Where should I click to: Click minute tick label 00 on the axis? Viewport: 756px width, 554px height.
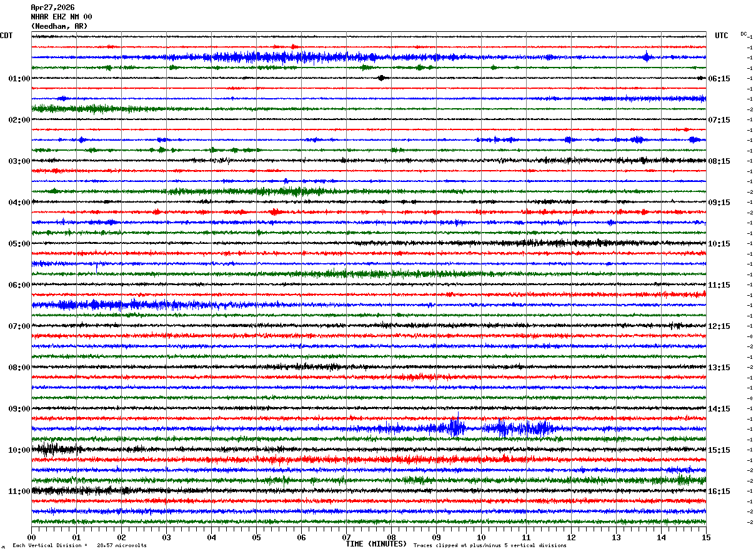(31, 537)
